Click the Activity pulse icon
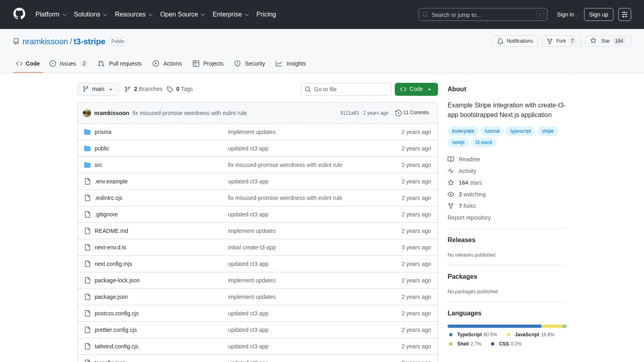 click(451, 171)
